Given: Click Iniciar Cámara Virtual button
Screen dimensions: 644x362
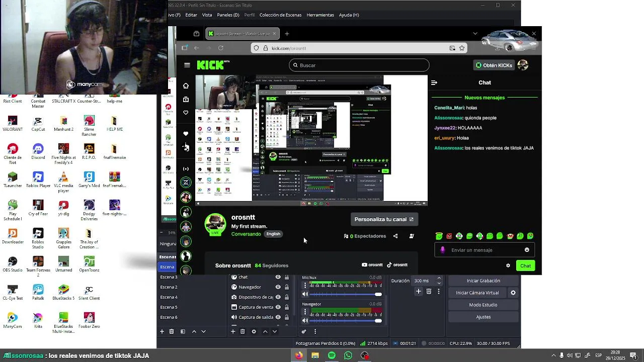Looking at the screenshot, I should (477, 293).
